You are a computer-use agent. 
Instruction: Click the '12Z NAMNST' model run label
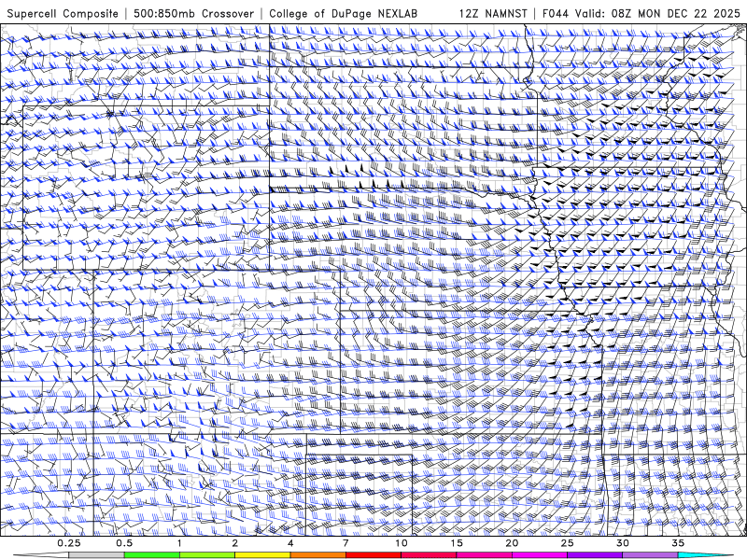[493, 13]
